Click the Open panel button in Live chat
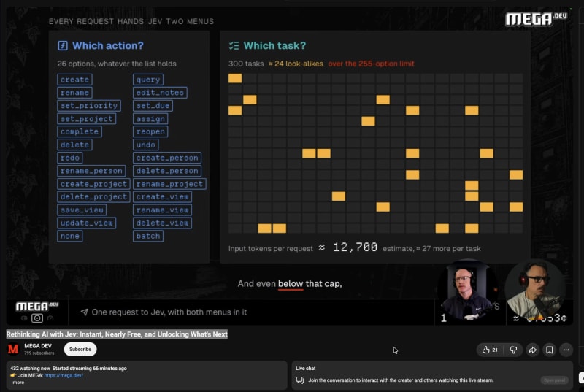The image size is (584, 392). click(554, 380)
